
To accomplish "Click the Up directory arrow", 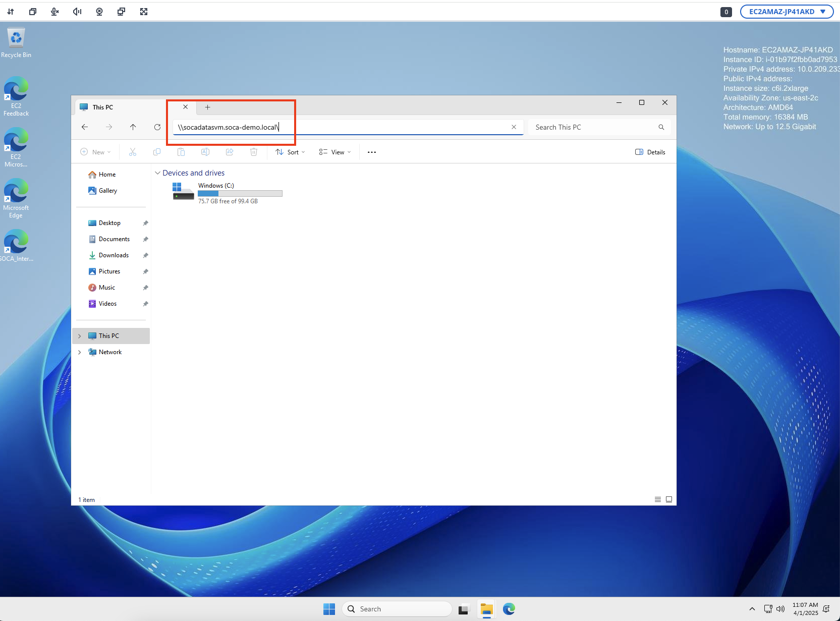I will 133,127.
